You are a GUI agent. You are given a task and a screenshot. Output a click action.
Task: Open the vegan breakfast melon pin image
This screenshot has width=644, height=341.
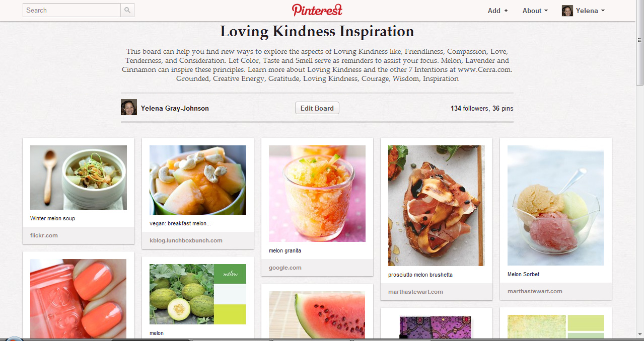pyautogui.click(x=198, y=180)
